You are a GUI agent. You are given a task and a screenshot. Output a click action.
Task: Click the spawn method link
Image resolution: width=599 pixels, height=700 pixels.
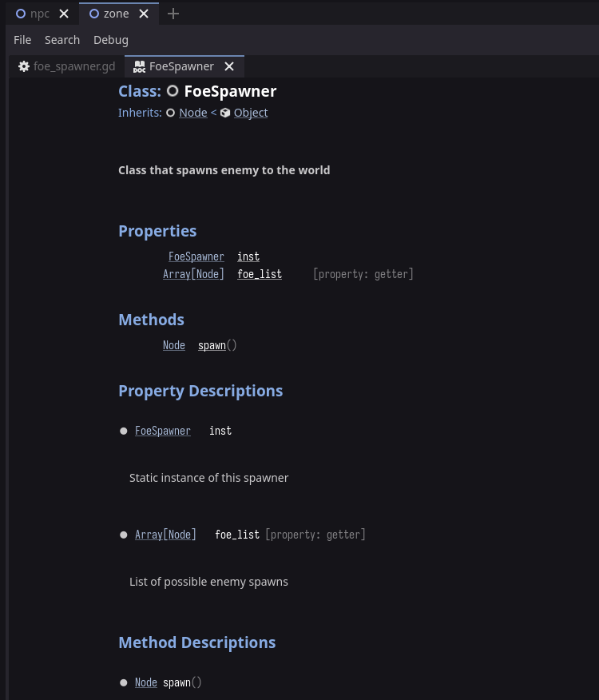coord(211,345)
